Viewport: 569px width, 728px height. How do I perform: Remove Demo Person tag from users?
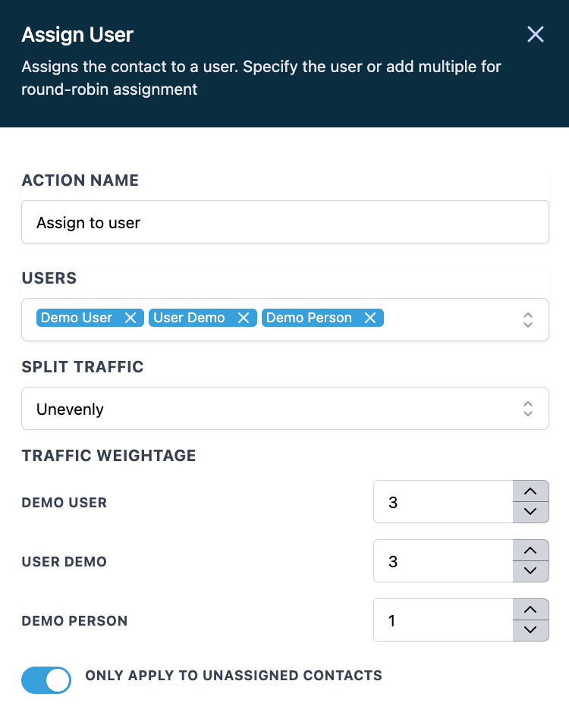tap(370, 318)
